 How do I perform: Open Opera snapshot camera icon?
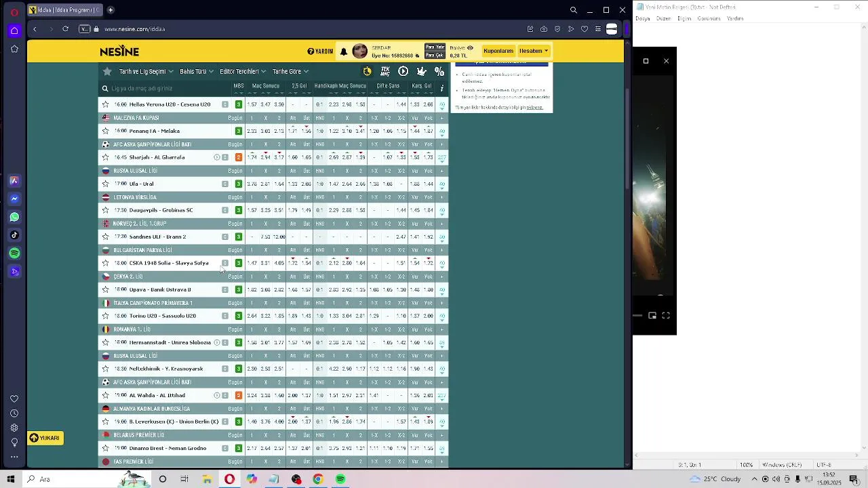tap(544, 29)
